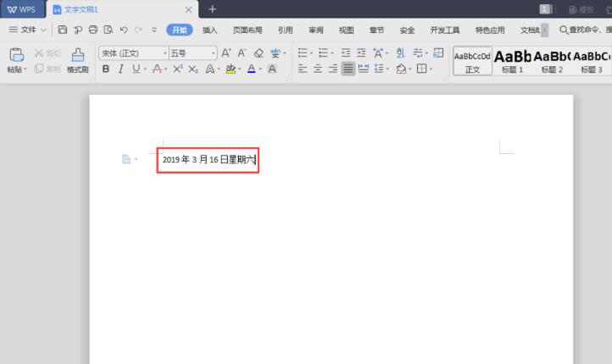Image resolution: width=612 pixels, height=364 pixels.
Task: Click the Paste clipboard icon
Action: click(16, 55)
